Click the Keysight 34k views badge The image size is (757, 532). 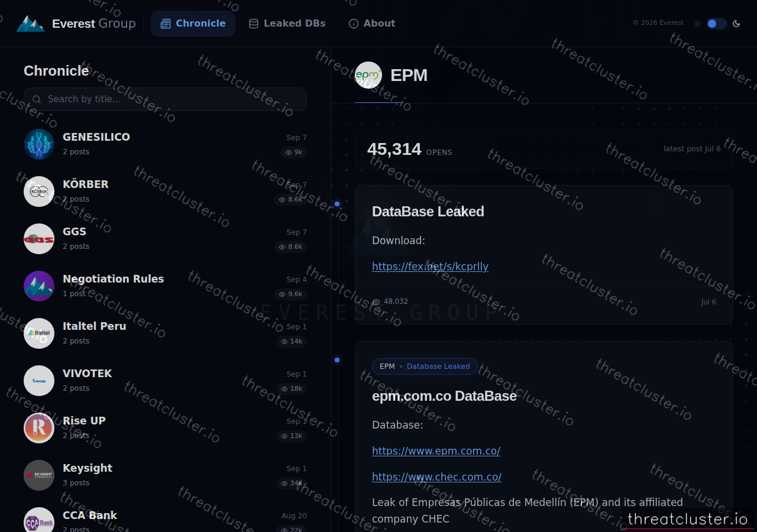[292, 484]
